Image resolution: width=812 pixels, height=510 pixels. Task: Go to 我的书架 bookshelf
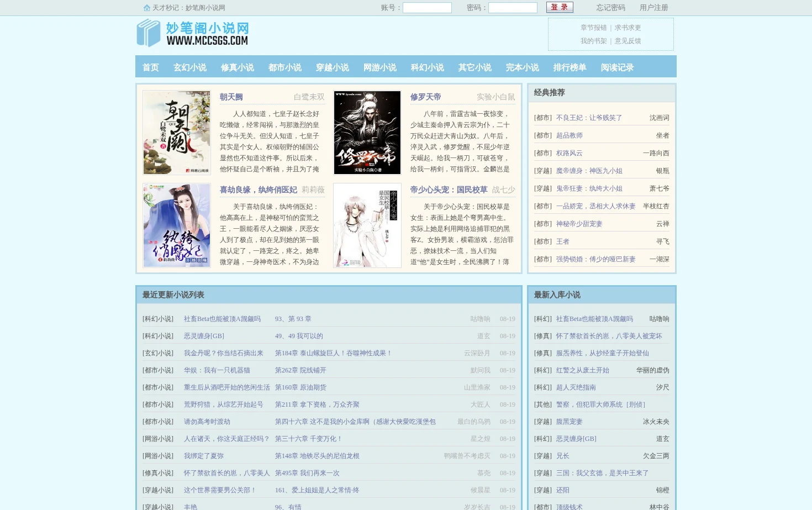point(593,41)
